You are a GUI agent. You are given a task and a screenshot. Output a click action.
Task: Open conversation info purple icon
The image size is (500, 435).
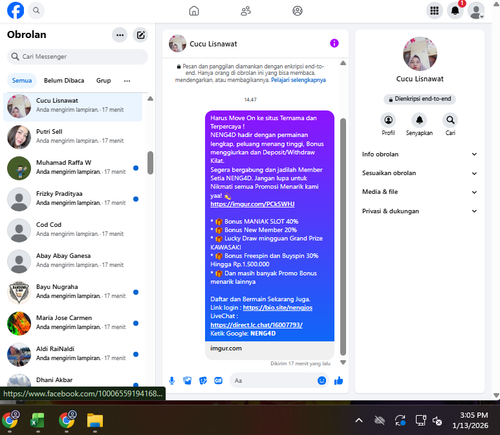[334, 43]
